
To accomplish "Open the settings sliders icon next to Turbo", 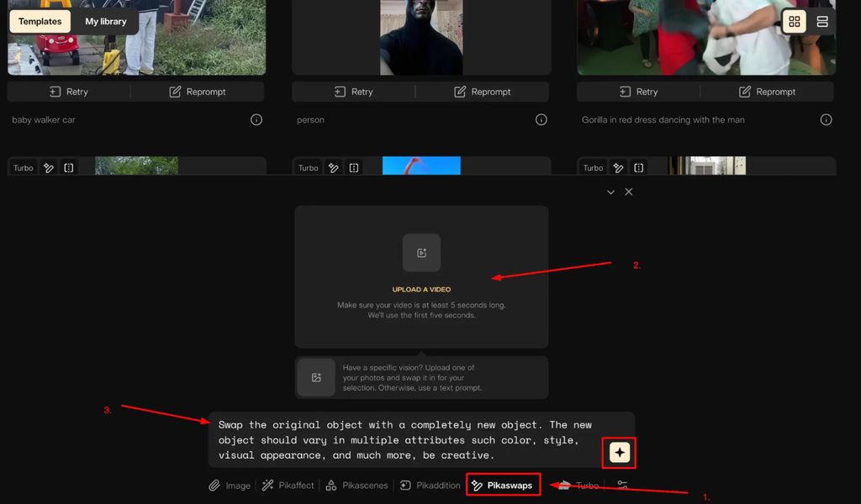I will point(622,485).
